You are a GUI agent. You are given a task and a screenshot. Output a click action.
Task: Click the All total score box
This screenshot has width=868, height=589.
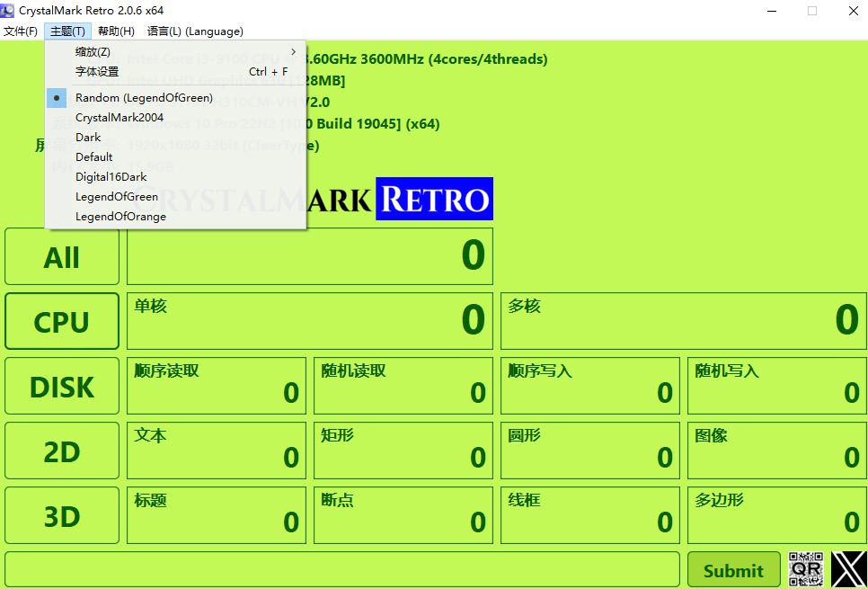[310, 256]
